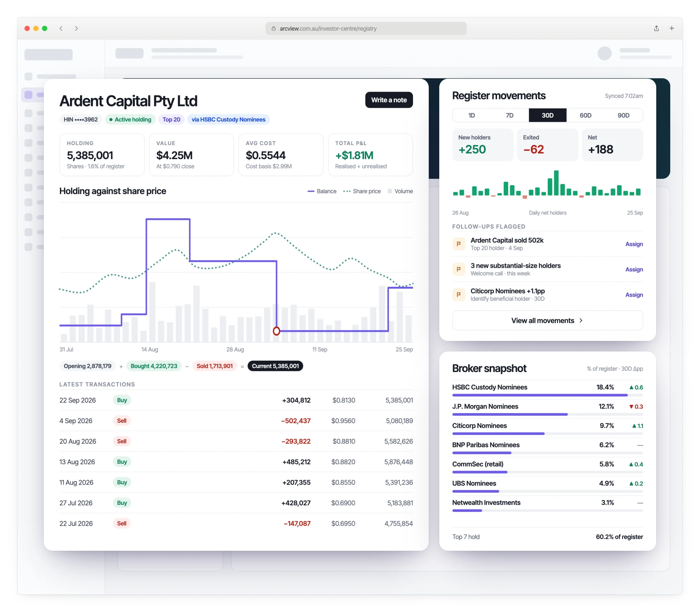Click flag icon for 3 new substantial-size holders
The image size is (700, 612).
coord(458,269)
